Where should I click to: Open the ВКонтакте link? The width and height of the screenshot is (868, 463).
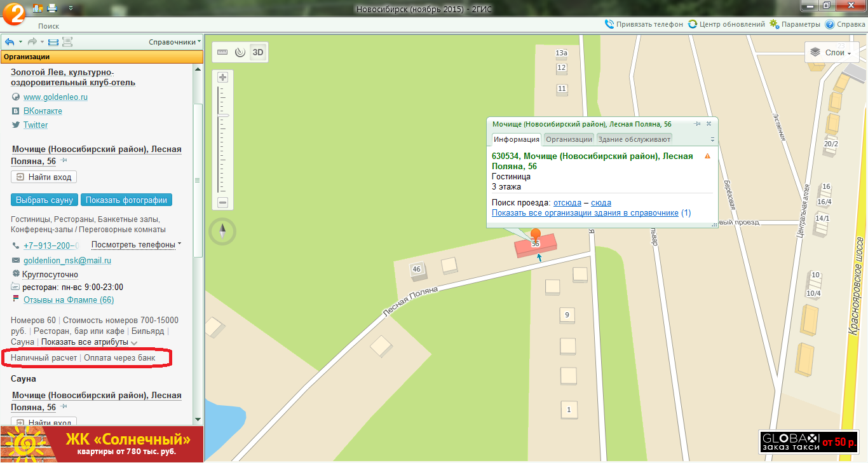click(43, 111)
